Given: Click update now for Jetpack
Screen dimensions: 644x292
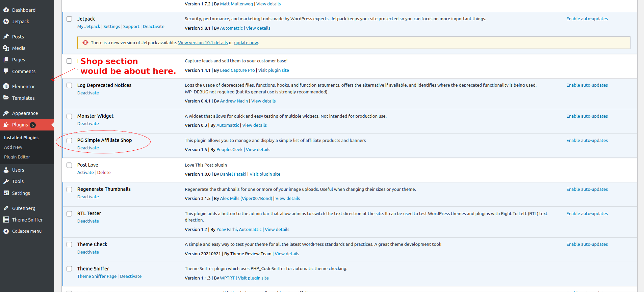Looking at the screenshot, I should coord(246,43).
